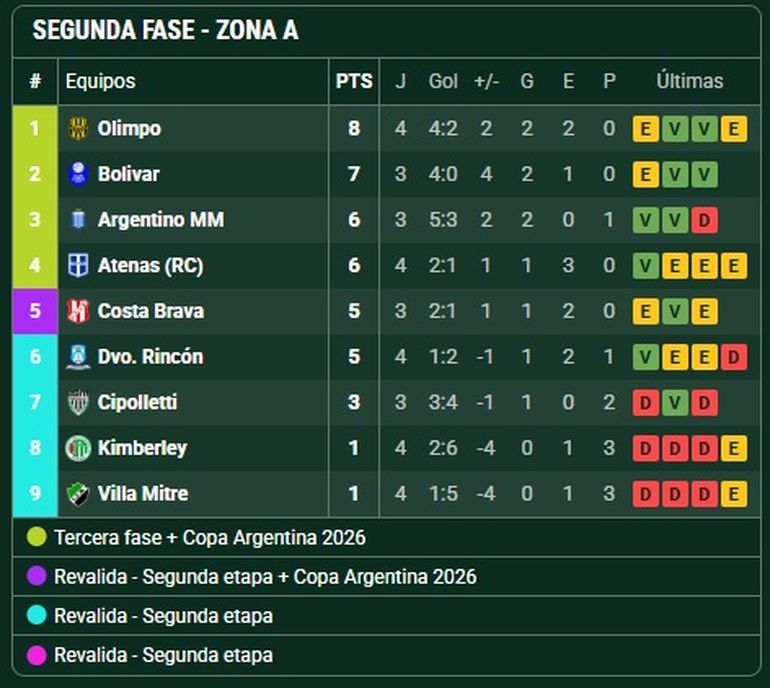
Task: Click the green Tercera fase legend dot
Action: coord(37,538)
